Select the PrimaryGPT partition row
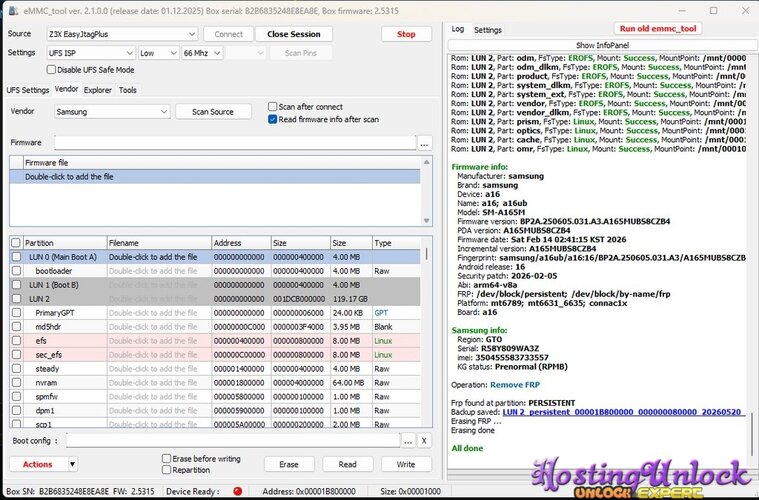Image resolution: width=759 pixels, height=500 pixels. point(214,313)
